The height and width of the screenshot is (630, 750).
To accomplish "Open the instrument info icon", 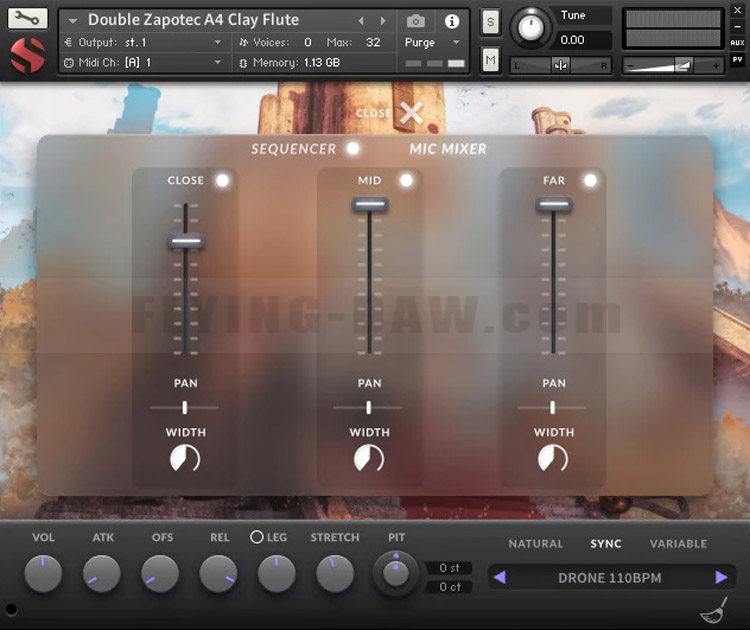I will (x=452, y=21).
